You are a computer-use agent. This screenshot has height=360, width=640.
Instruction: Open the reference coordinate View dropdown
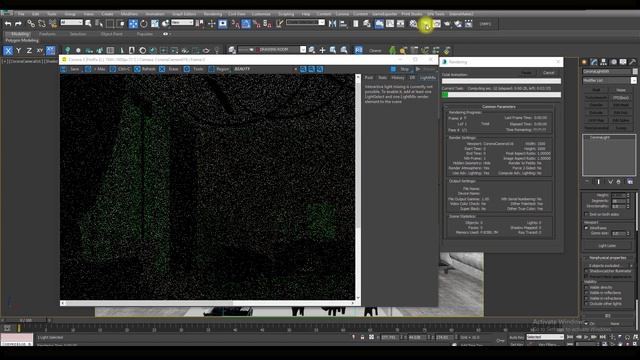[x=182, y=22]
